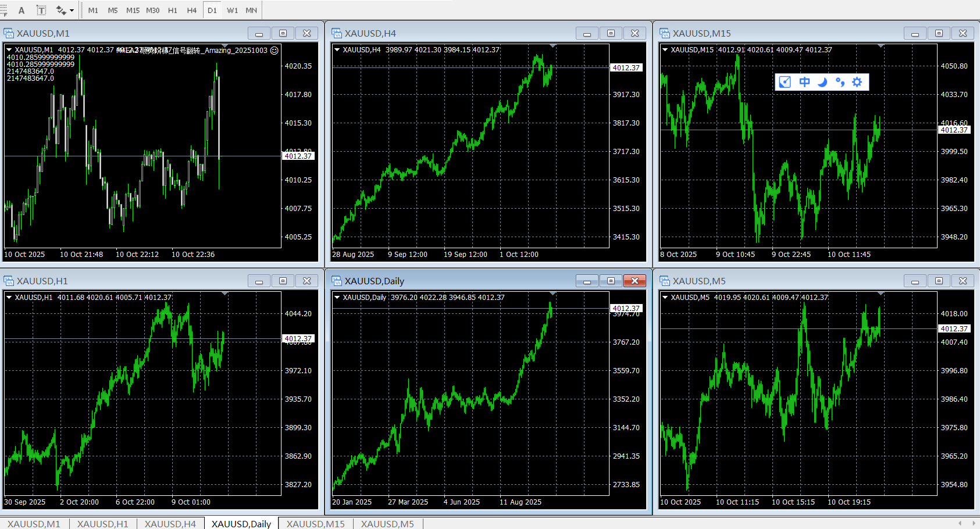
Task: Toggle the M15 timeframe button
Action: tap(133, 10)
